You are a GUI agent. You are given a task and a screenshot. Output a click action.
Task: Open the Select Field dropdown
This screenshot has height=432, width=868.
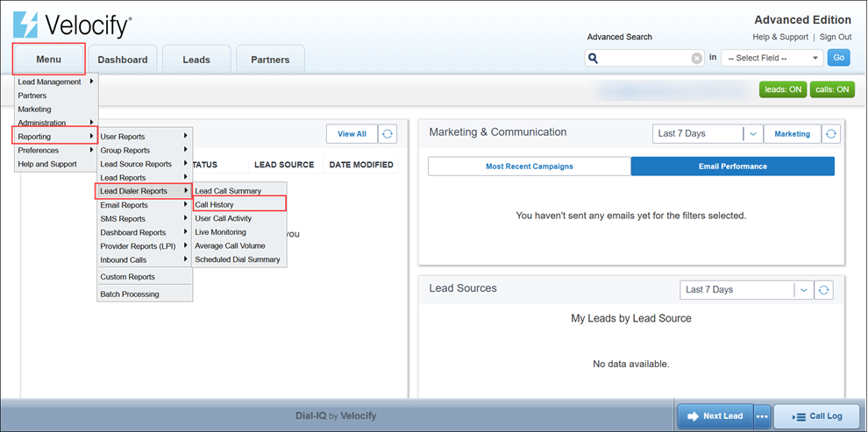click(x=772, y=58)
